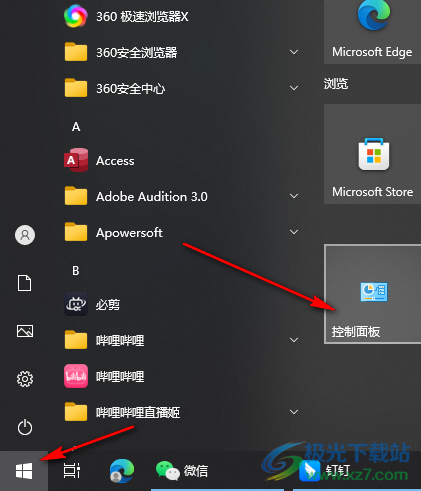
Task: Expand the 哔哩哔哩直播姬 folder chevron
Action: [x=294, y=412]
